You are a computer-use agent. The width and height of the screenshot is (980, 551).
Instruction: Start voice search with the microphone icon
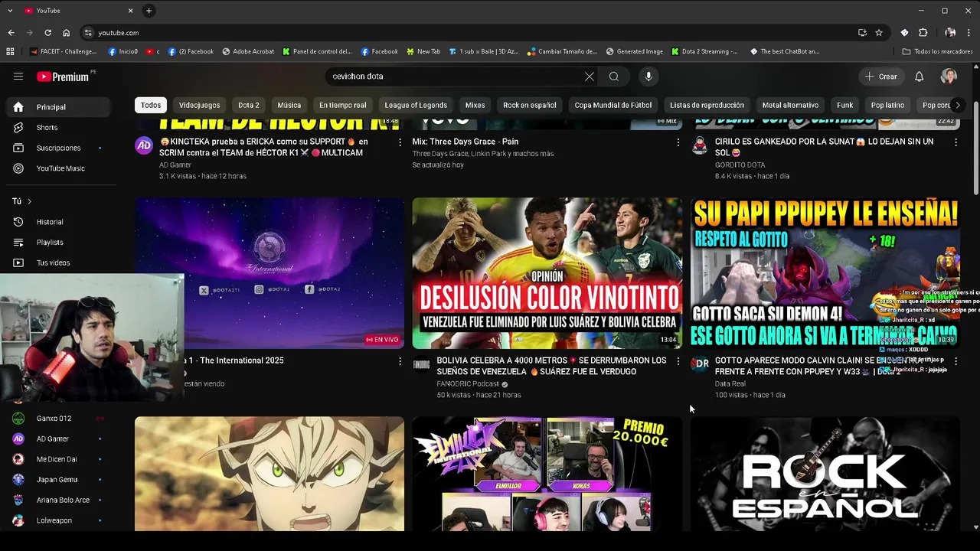648,77
